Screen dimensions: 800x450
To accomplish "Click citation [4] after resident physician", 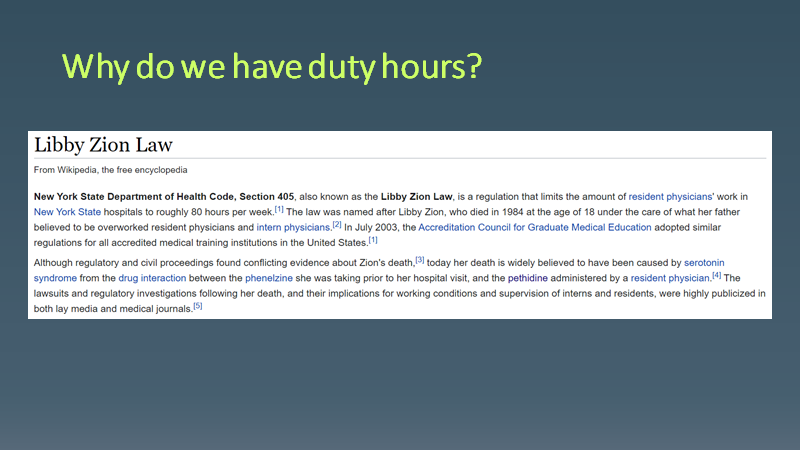I will 716,274.
